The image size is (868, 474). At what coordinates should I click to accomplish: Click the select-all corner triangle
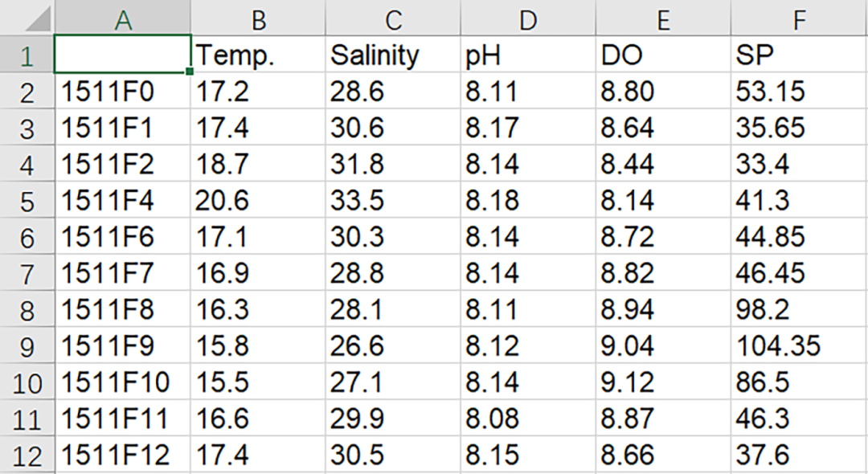tap(38, 19)
